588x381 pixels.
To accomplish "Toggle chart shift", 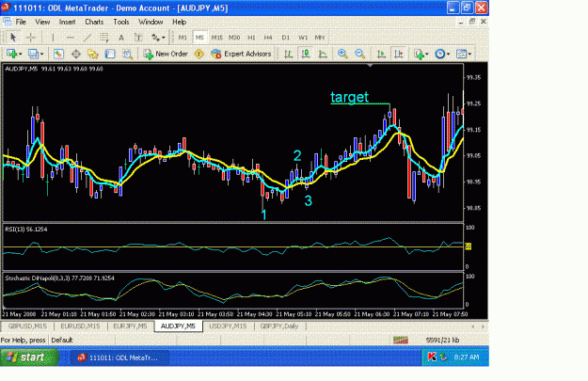I will point(398,54).
